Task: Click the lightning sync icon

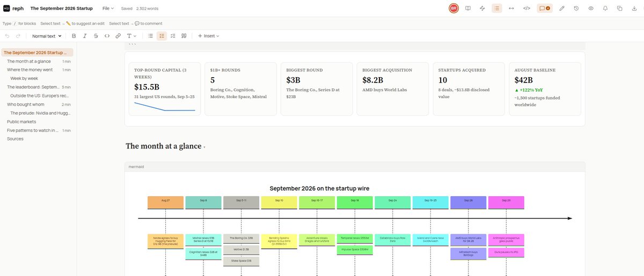Action: pyautogui.click(x=482, y=9)
